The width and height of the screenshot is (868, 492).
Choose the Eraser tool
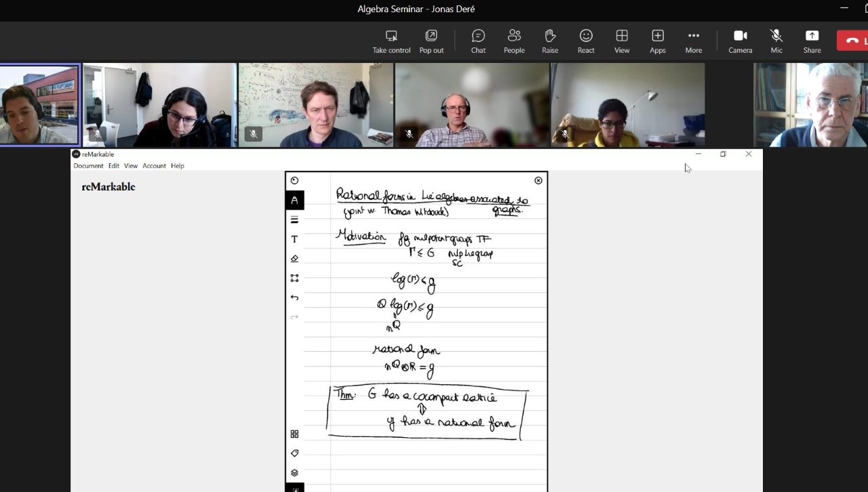tap(294, 259)
